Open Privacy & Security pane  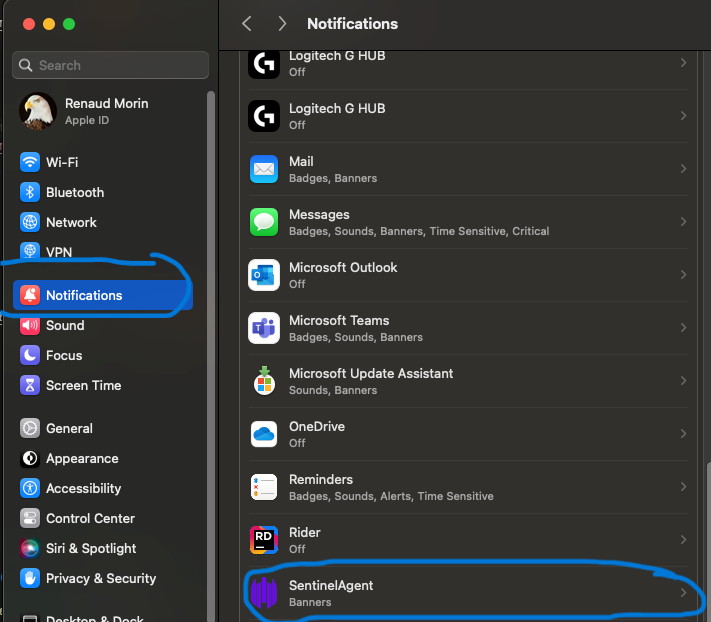point(100,578)
